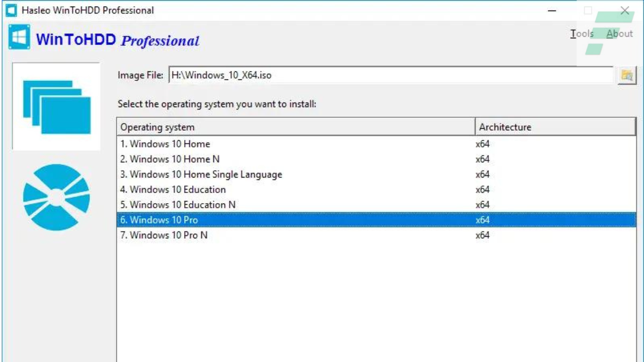
Task: Click the browse image file folder icon
Action: [626, 75]
